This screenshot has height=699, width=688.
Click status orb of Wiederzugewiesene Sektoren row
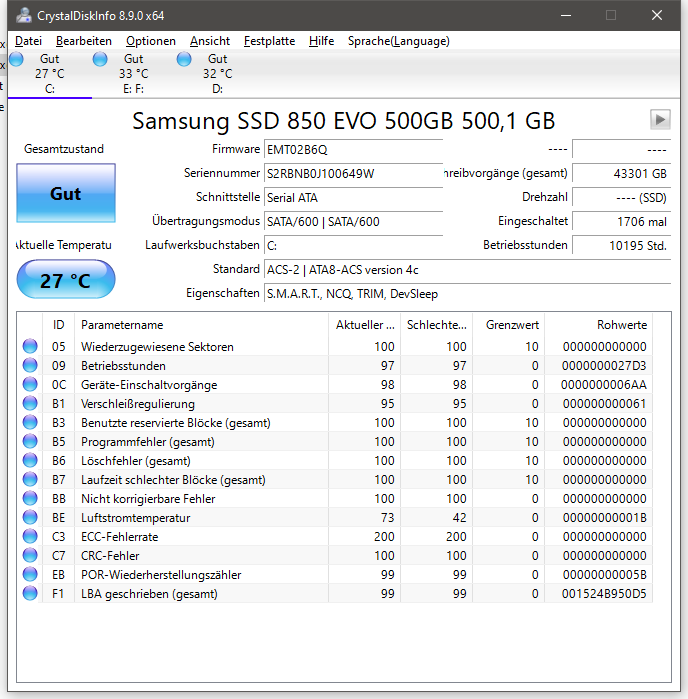30,346
